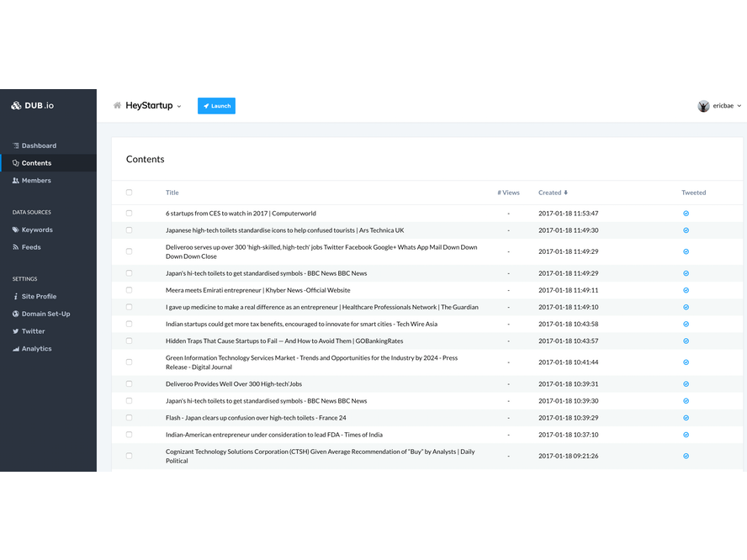Click the home icon beside HeyStartup
This screenshot has height=560, width=747.
pyautogui.click(x=117, y=105)
